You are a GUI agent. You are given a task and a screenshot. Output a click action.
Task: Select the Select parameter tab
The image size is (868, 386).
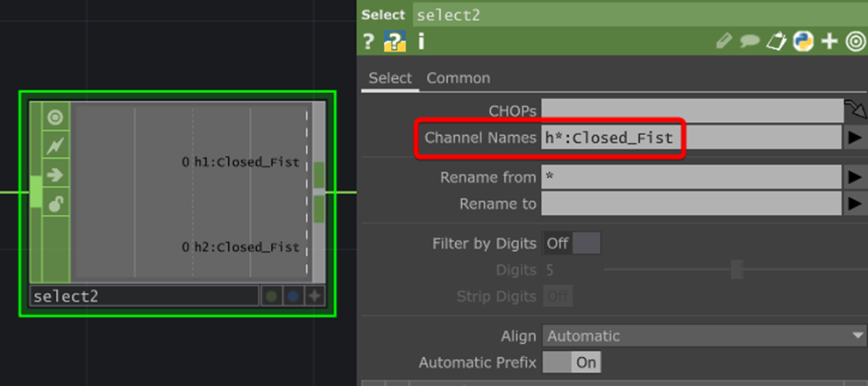tap(389, 78)
